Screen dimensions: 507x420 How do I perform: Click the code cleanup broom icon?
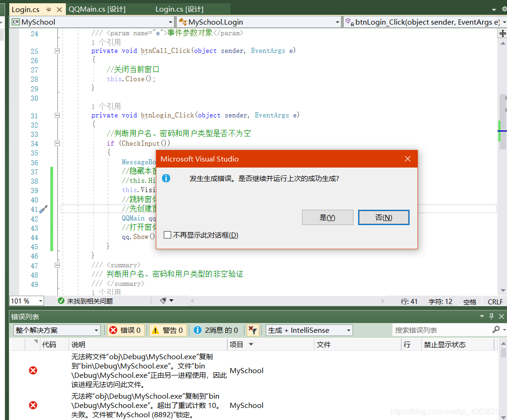tap(163, 301)
